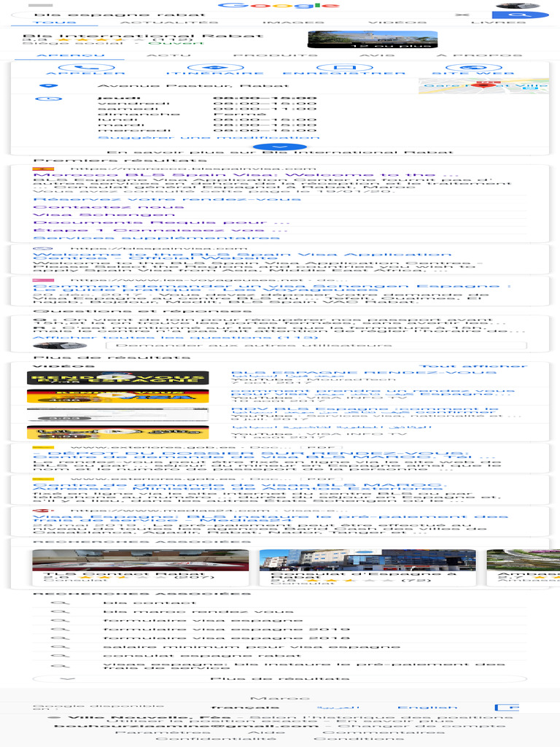Switch to the Actualités tab
The height and width of the screenshot is (747, 560).
pyautogui.click(x=169, y=23)
